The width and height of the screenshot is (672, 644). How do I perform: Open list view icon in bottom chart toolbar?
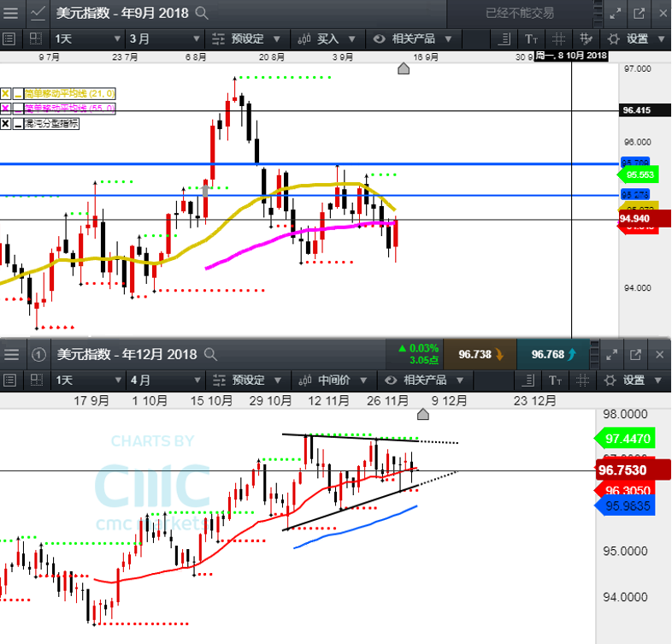(x=9, y=381)
